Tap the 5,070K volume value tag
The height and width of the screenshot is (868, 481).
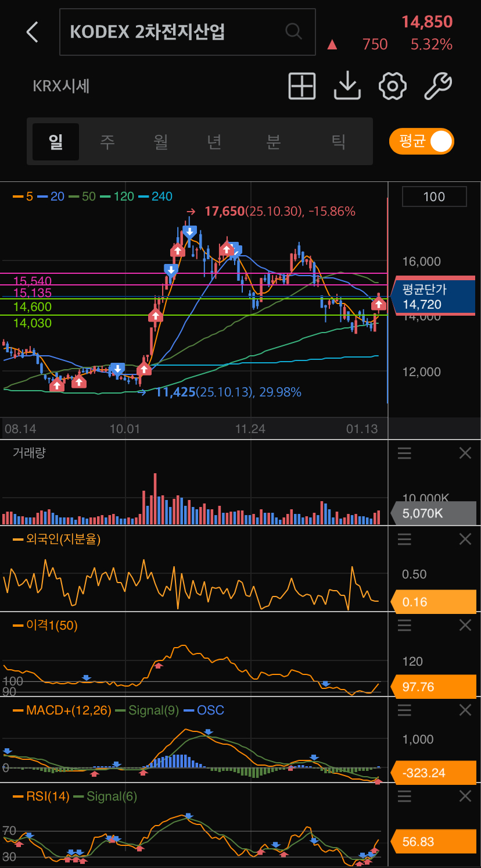[433, 513]
